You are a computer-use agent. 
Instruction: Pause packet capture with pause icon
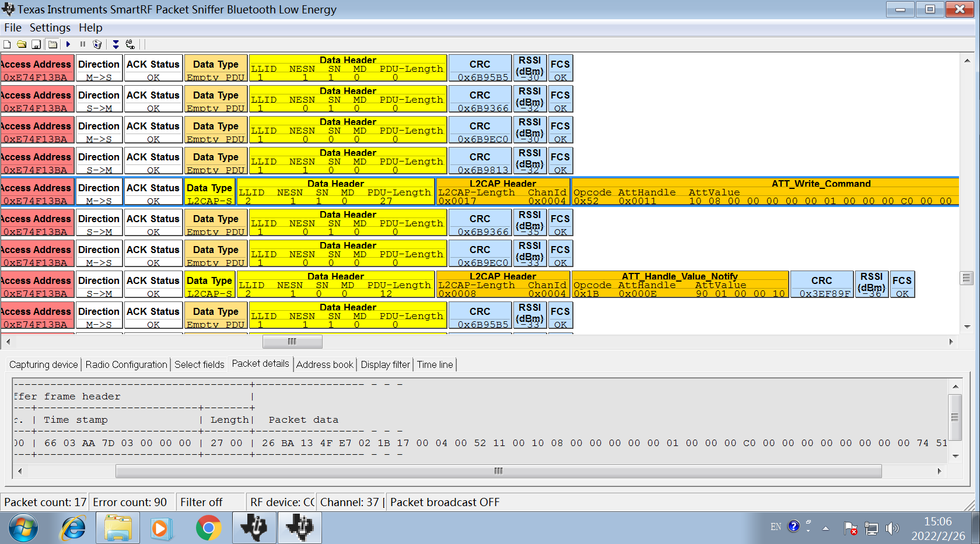[x=83, y=44]
